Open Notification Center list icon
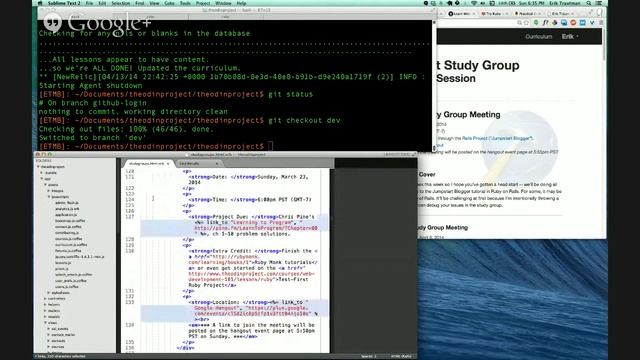The height and width of the screenshot is (360, 640). click(599, 3)
